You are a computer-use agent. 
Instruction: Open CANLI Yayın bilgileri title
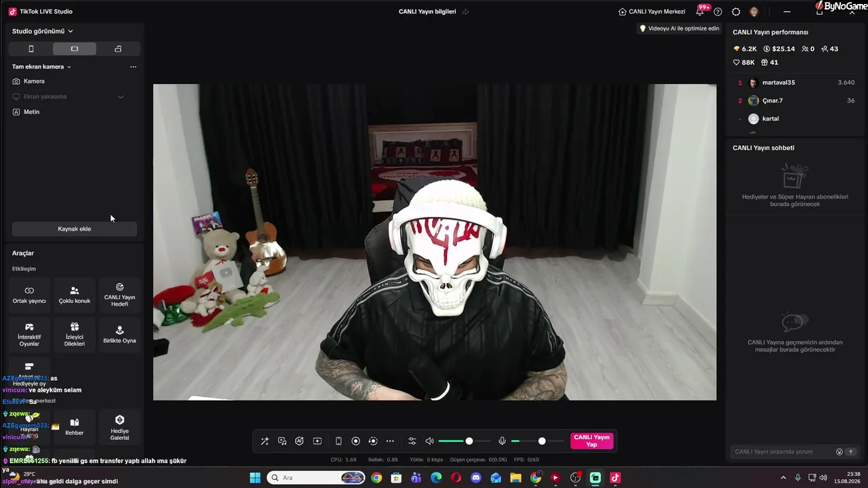(x=427, y=12)
